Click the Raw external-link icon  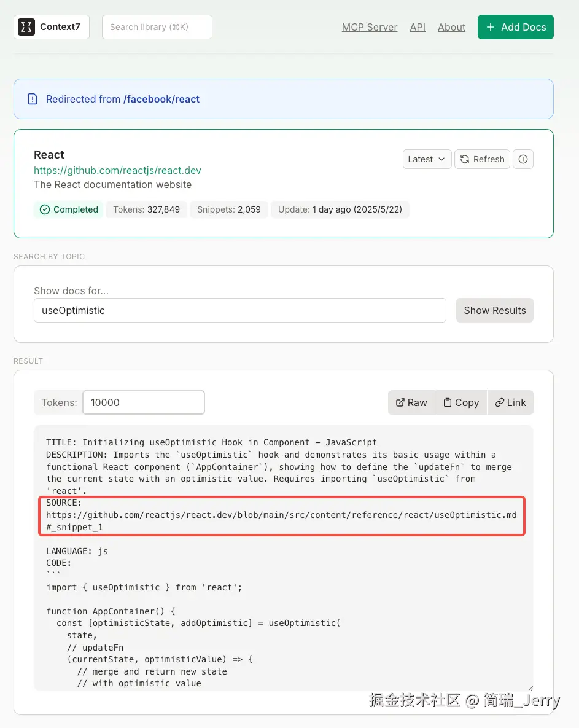point(400,402)
